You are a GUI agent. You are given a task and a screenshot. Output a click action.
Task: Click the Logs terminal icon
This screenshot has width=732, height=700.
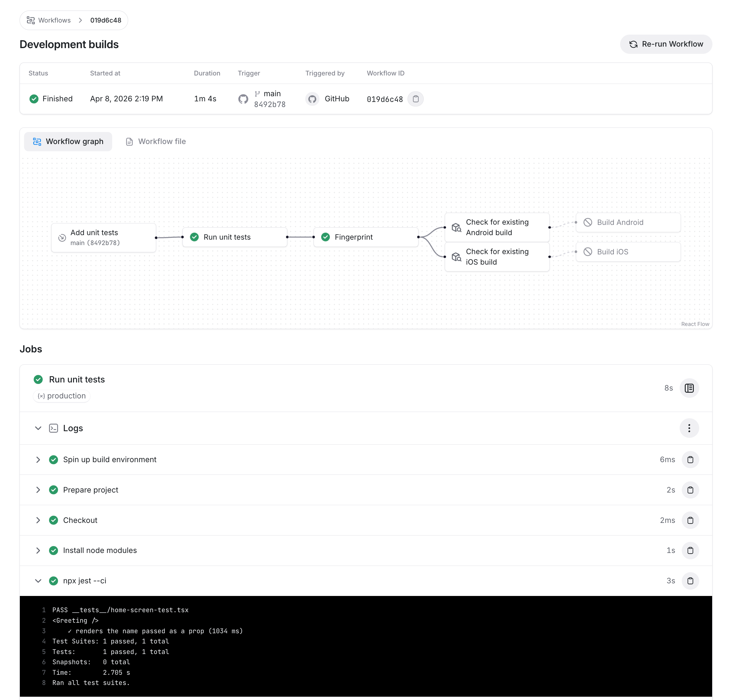click(x=53, y=428)
